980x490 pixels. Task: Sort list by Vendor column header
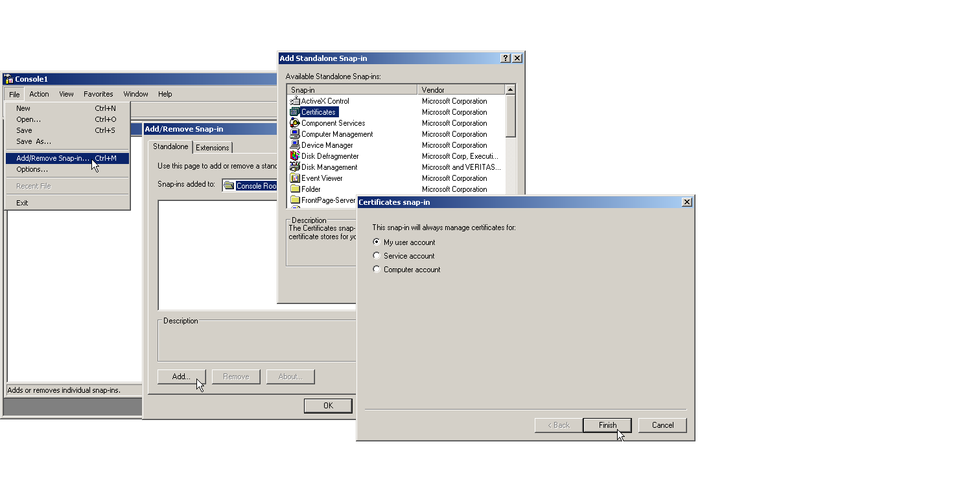click(460, 90)
